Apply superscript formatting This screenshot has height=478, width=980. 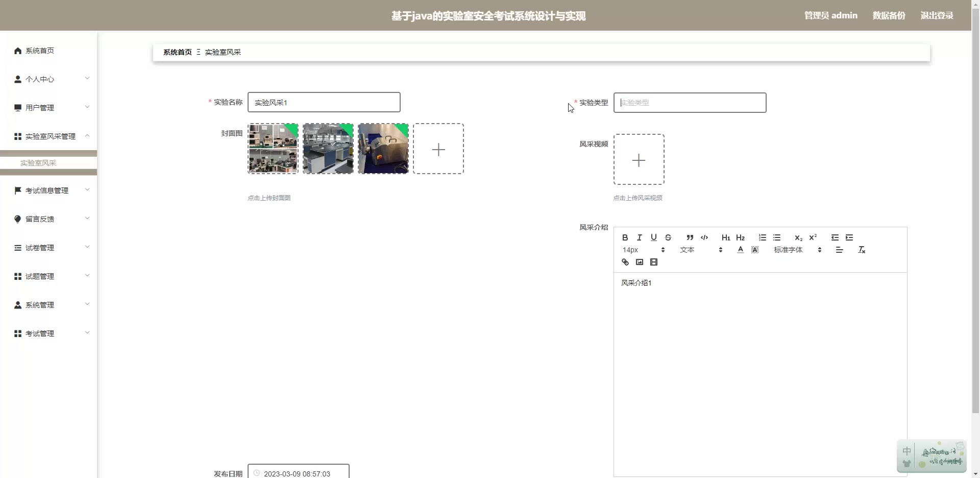[x=813, y=237]
